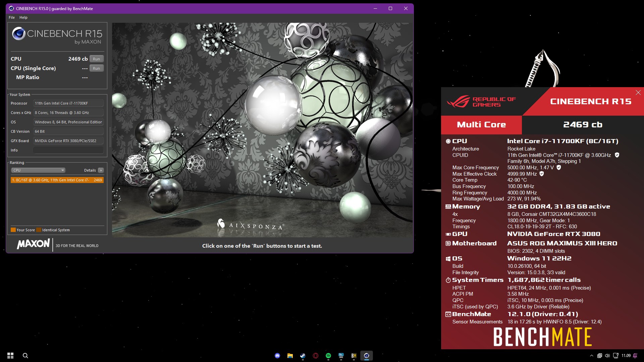
Task: Click shield beside Max Effective Clock
Action: (542, 174)
